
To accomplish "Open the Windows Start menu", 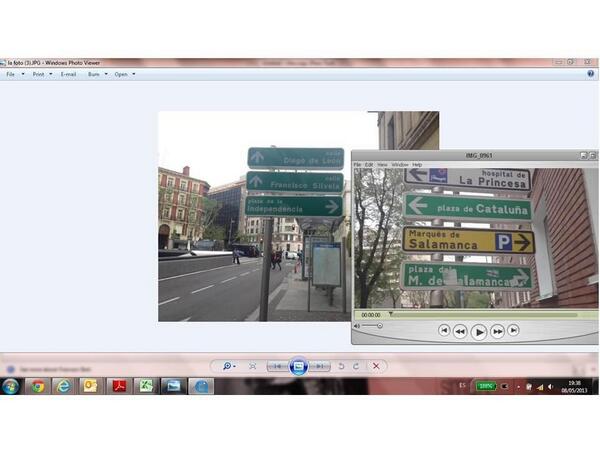I will (11, 386).
